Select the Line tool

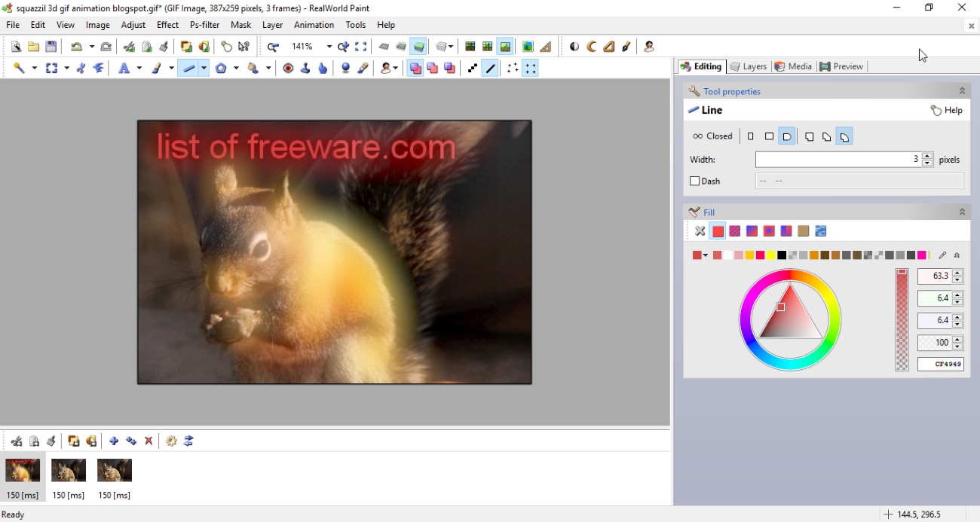point(188,68)
